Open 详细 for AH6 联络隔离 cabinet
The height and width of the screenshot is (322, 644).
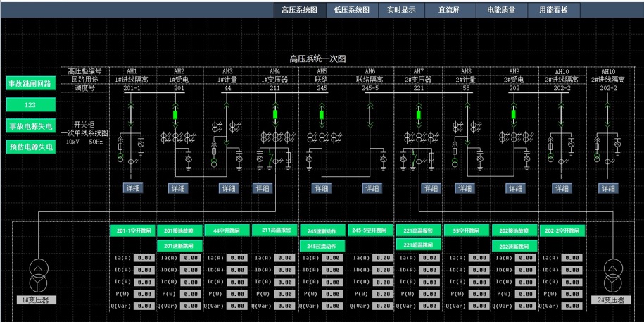point(372,188)
